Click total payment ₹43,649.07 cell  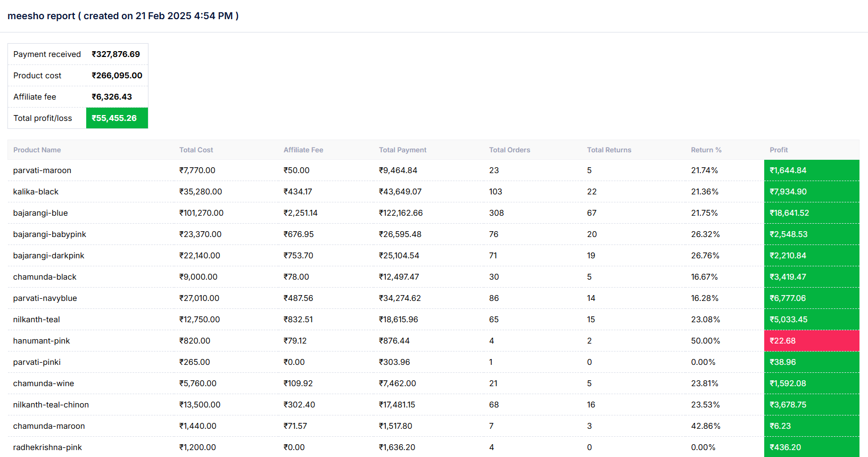coord(400,192)
